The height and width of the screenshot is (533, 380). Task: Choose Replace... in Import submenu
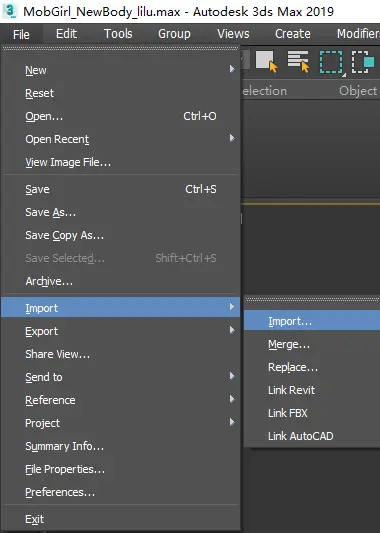tap(312, 367)
